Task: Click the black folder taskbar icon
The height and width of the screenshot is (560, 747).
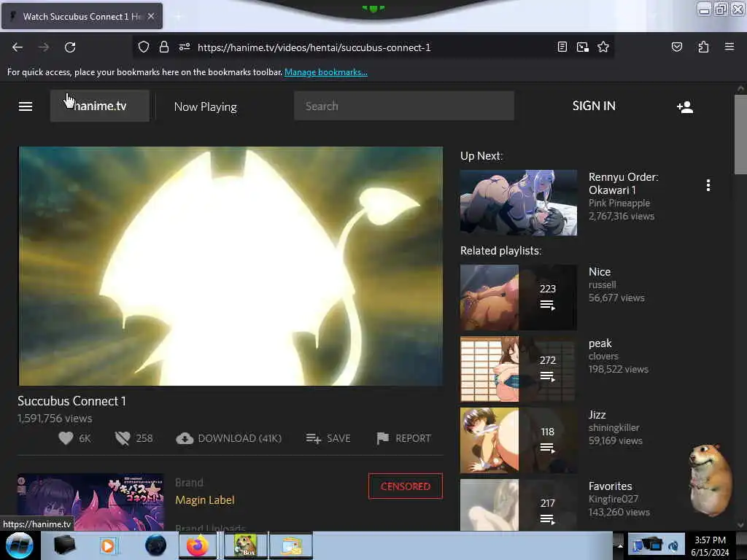Action: [64, 545]
